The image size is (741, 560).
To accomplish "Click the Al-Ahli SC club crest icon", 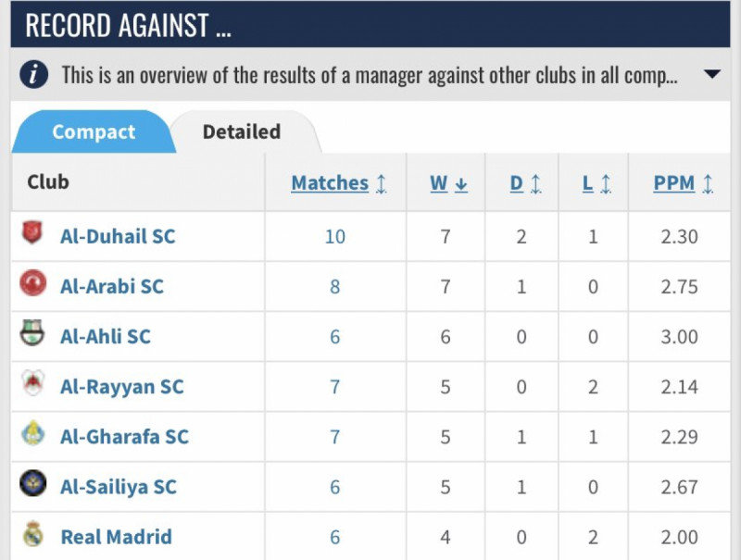I will point(32,335).
